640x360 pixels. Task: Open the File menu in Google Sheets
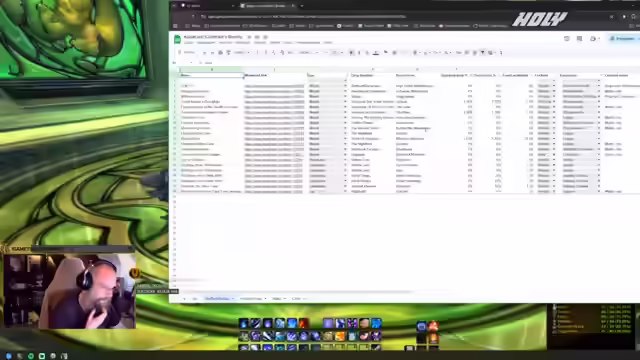[189, 42]
